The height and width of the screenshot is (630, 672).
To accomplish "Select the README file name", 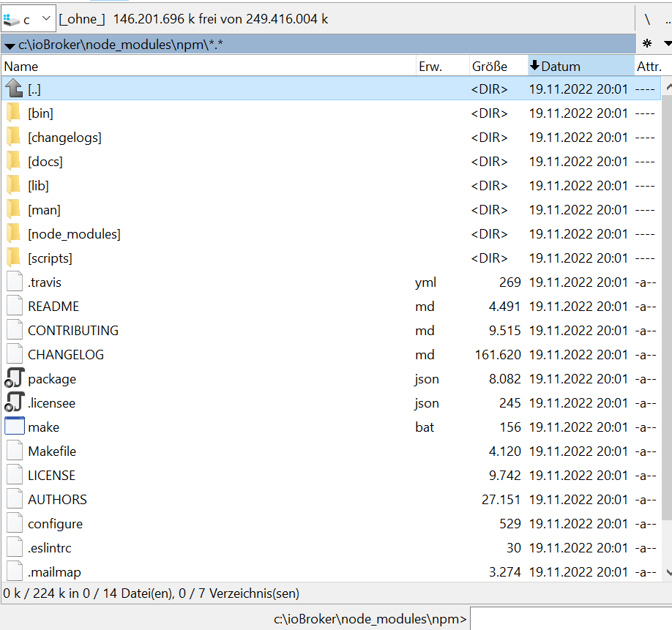I will (53, 307).
